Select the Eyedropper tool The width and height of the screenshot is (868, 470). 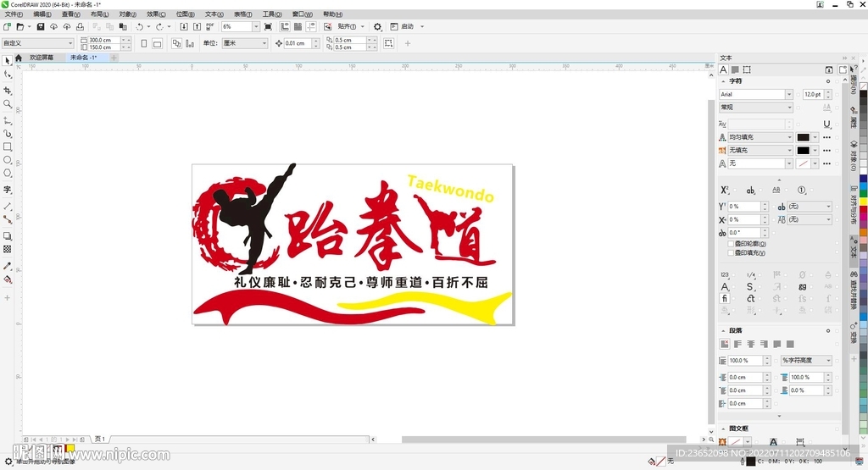[7, 266]
